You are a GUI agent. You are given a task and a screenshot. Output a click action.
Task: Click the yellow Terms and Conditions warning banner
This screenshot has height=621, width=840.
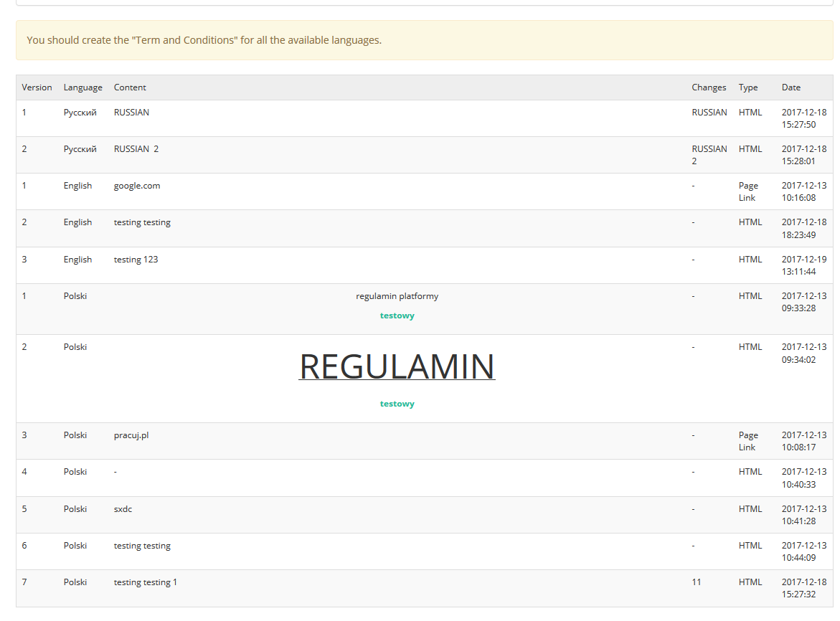[420, 39]
